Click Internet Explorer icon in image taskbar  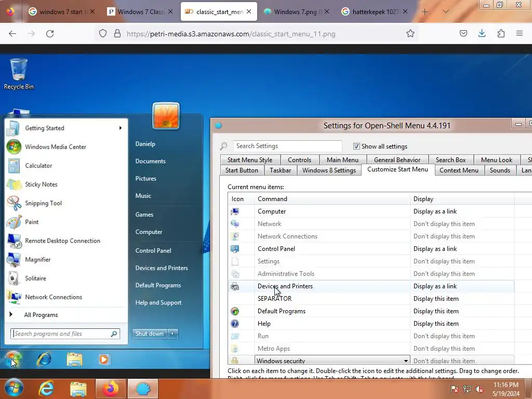click(x=44, y=359)
